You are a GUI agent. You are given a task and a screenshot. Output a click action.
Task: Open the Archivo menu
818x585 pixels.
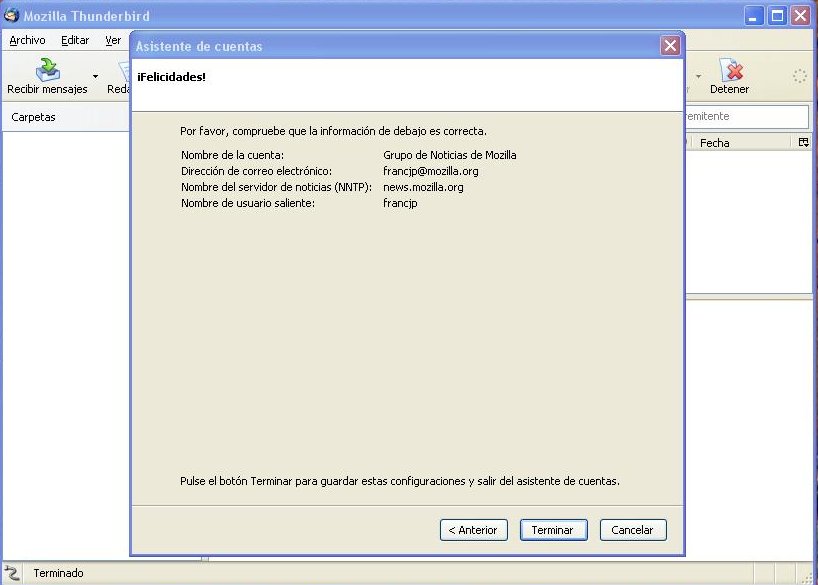[27, 40]
